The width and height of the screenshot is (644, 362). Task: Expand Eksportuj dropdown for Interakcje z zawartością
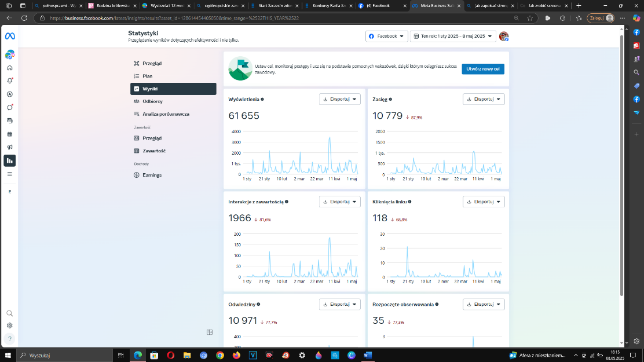coord(340,202)
